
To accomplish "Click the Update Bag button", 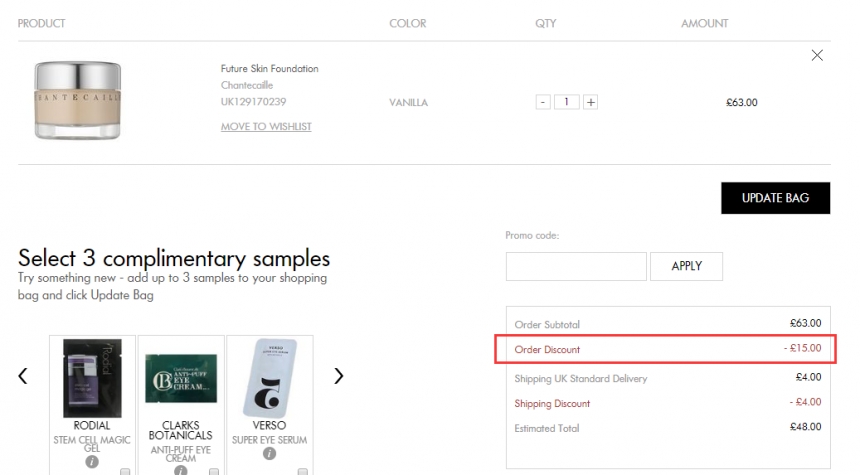I will coord(775,198).
